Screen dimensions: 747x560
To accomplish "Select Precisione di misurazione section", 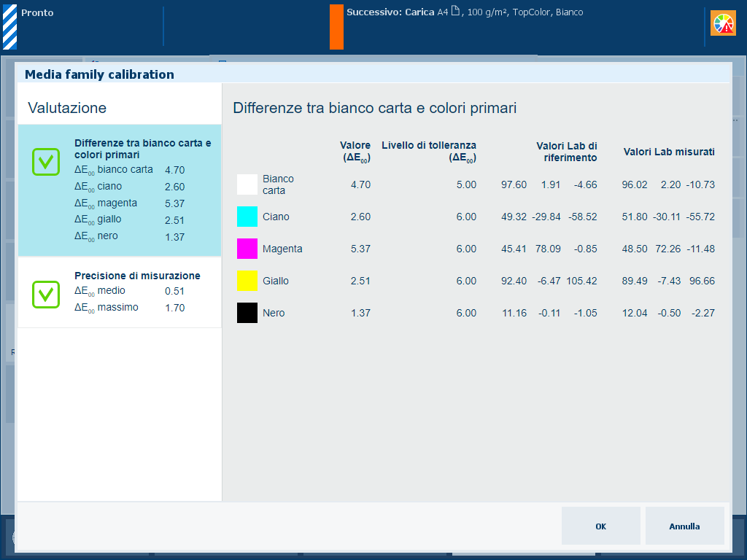I will click(x=120, y=292).
